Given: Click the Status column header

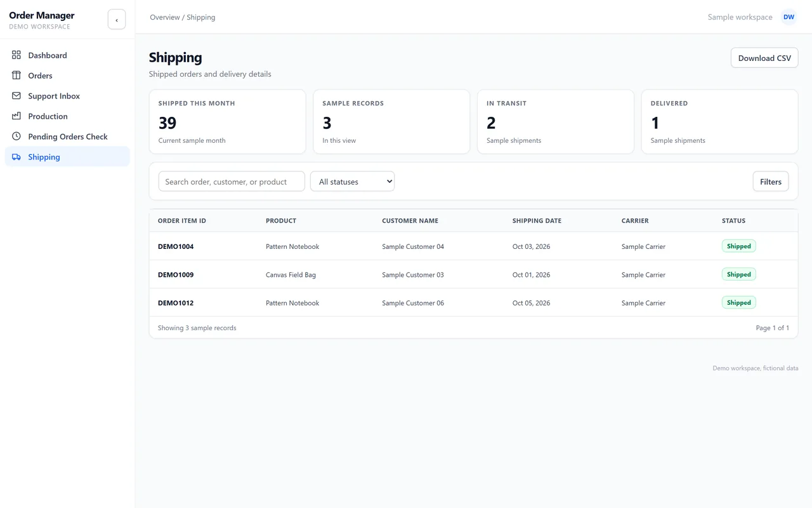Looking at the screenshot, I should 733,221.
